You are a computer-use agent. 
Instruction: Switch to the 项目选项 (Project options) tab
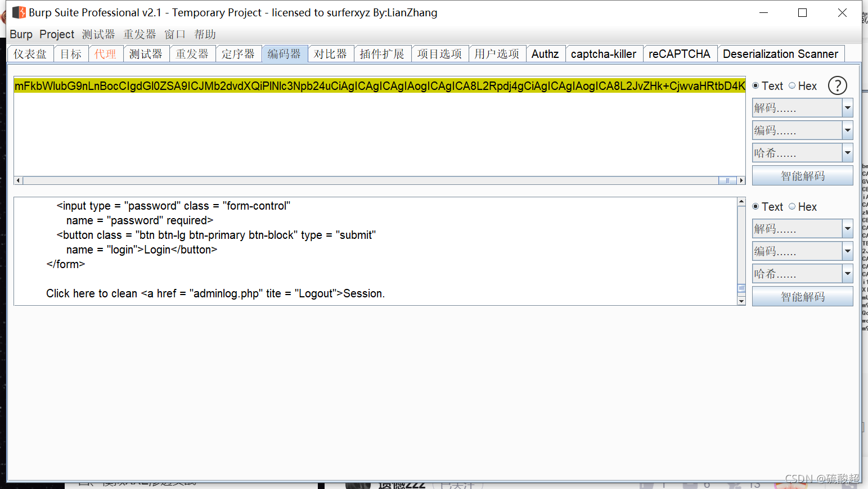click(440, 54)
